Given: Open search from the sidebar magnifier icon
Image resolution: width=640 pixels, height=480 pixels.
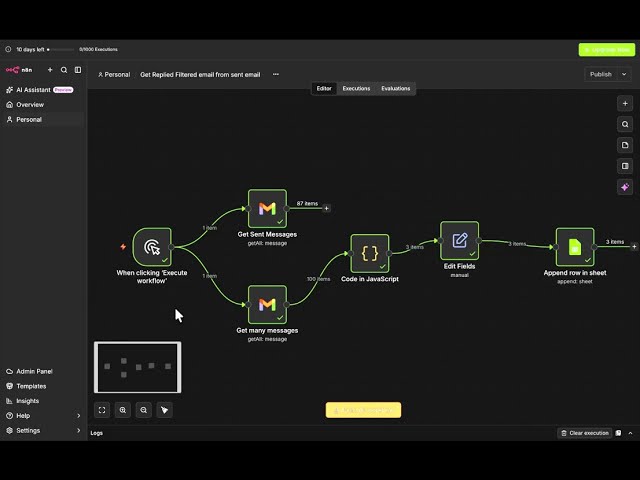Looking at the screenshot, I should coord(64,70).
